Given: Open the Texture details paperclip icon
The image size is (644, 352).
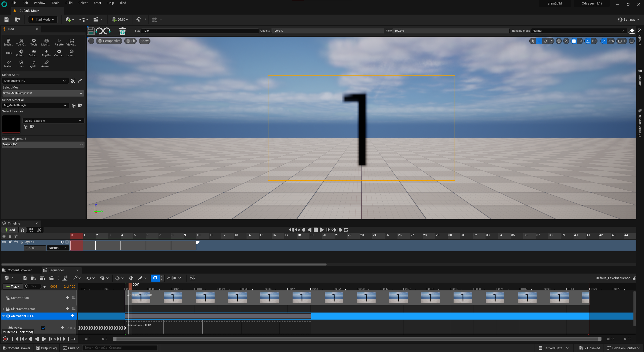Looking at the screenshot, I should 9,64.
